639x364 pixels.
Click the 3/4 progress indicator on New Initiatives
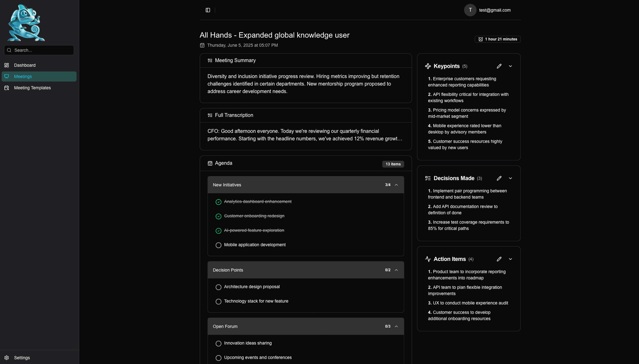pos(387,185)
